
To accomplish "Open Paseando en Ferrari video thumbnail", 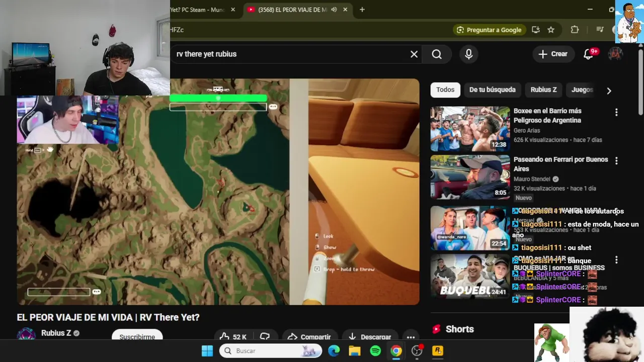I will [470, 177].
